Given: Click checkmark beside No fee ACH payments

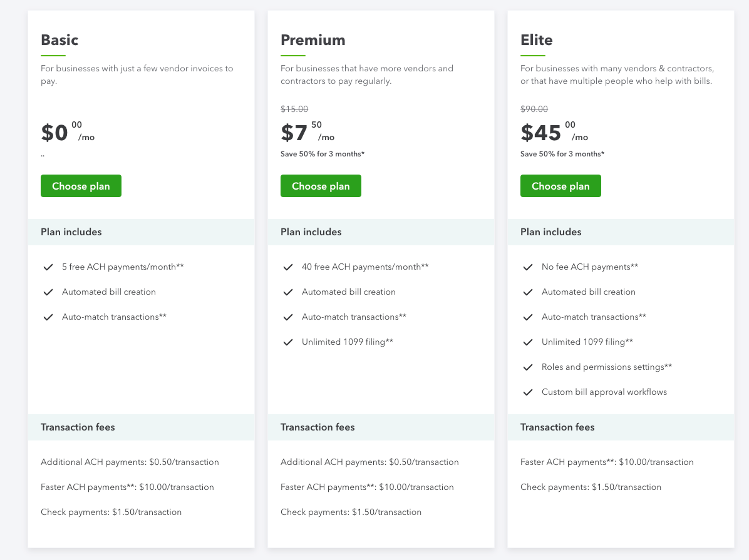Looking at the screenshot, I should click(x=528, y=267).
